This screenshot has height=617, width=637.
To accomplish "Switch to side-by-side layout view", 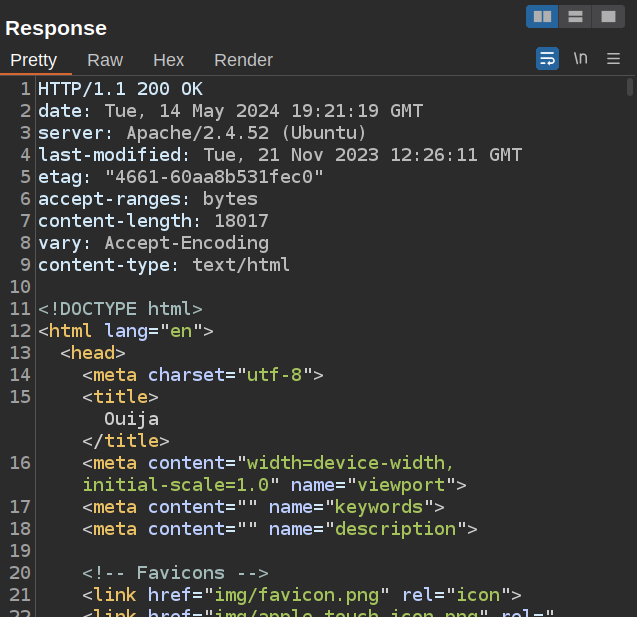I will (x=542, y=16).
